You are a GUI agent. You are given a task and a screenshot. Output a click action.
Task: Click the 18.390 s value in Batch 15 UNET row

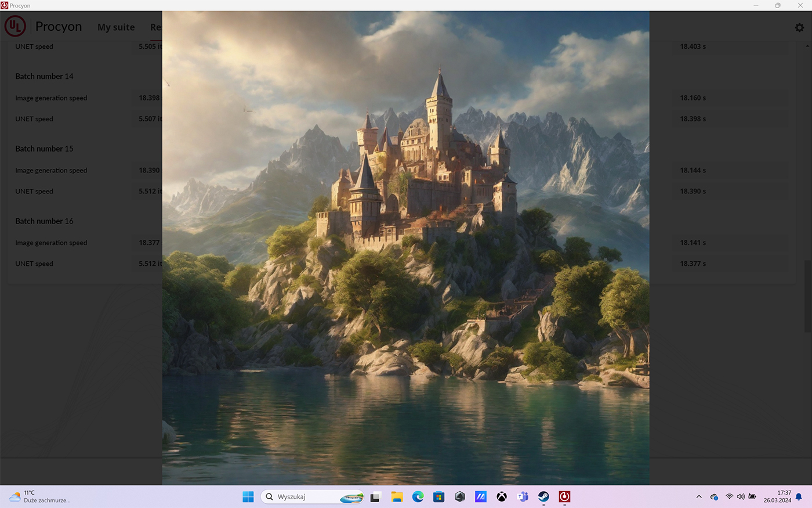coord(693,192)
